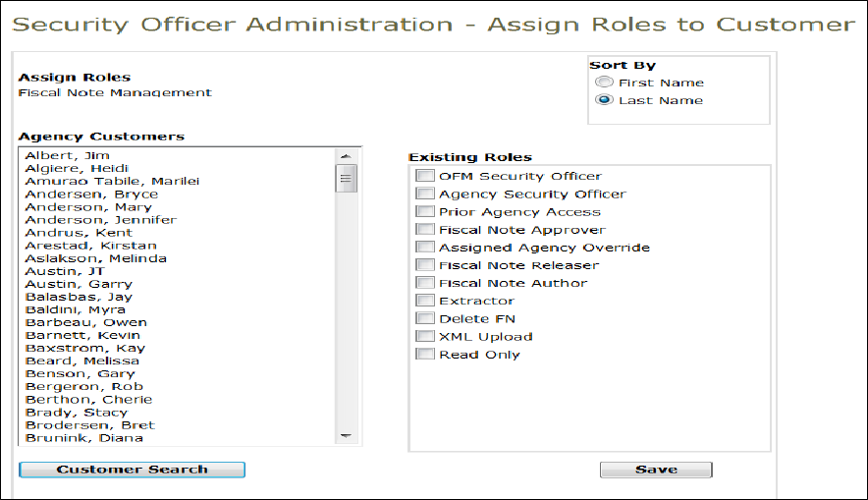Click the Customer Search button
The image size is (868, 500).
pos(132,470)
